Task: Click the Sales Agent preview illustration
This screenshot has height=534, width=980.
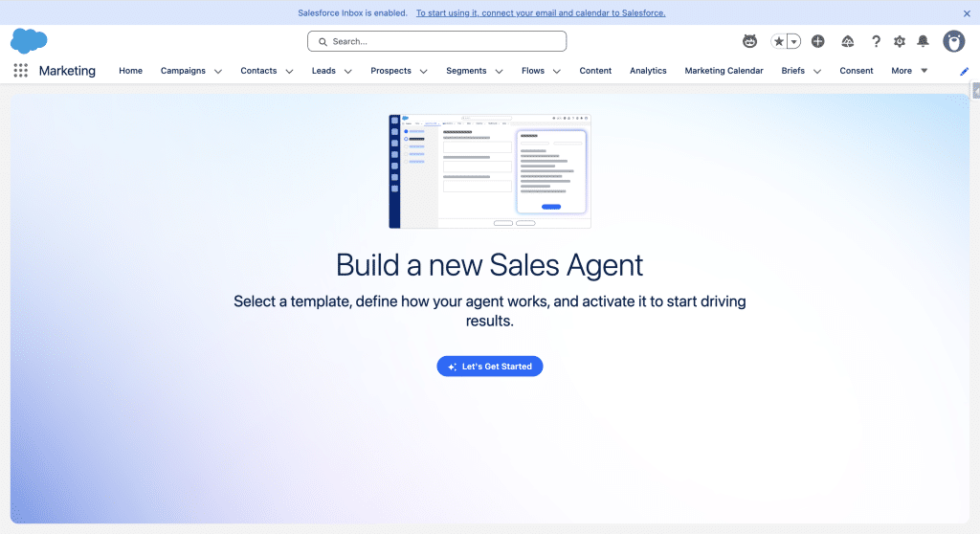Action: [x=490, y=171]
